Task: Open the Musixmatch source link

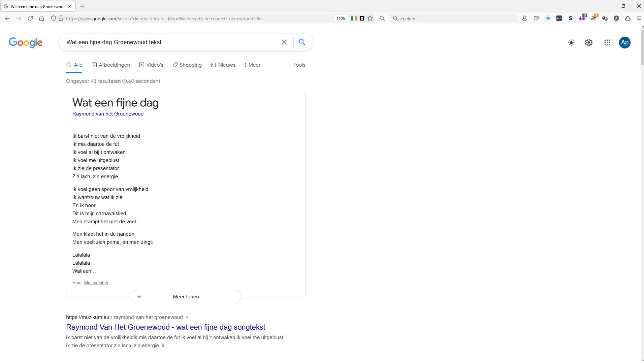Action: pos(96,283)
